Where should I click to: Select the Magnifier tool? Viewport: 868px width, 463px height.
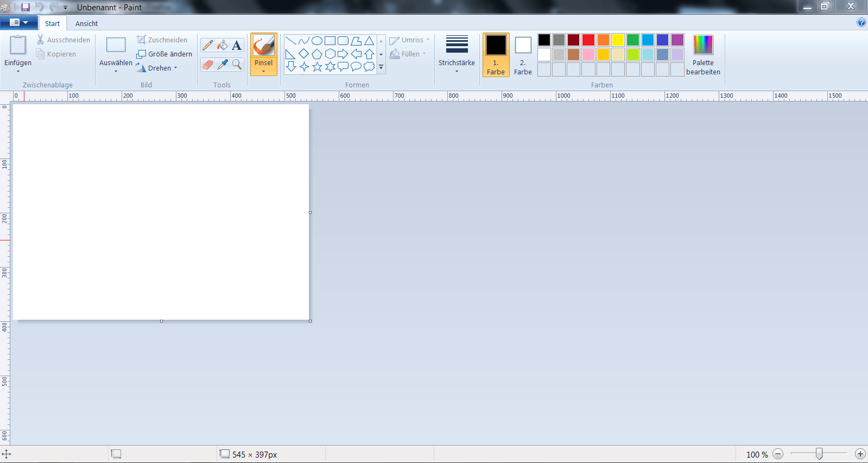(237, 65)
